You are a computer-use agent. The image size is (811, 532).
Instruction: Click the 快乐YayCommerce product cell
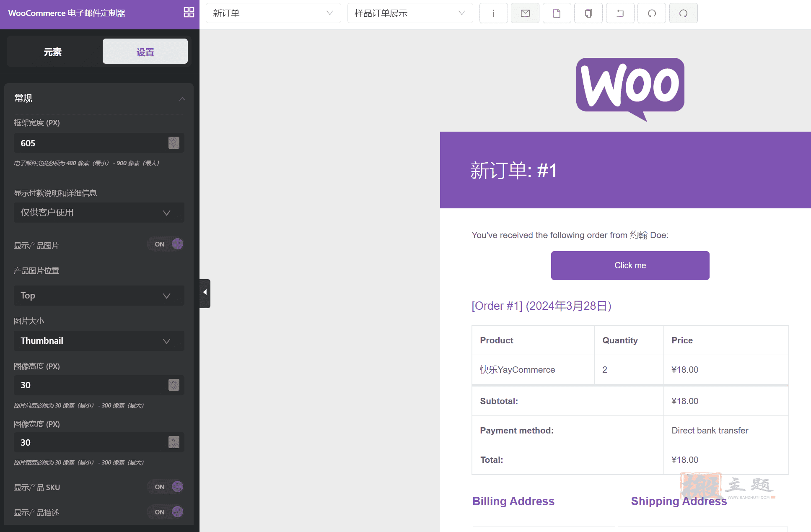click(x=533, y=369)
